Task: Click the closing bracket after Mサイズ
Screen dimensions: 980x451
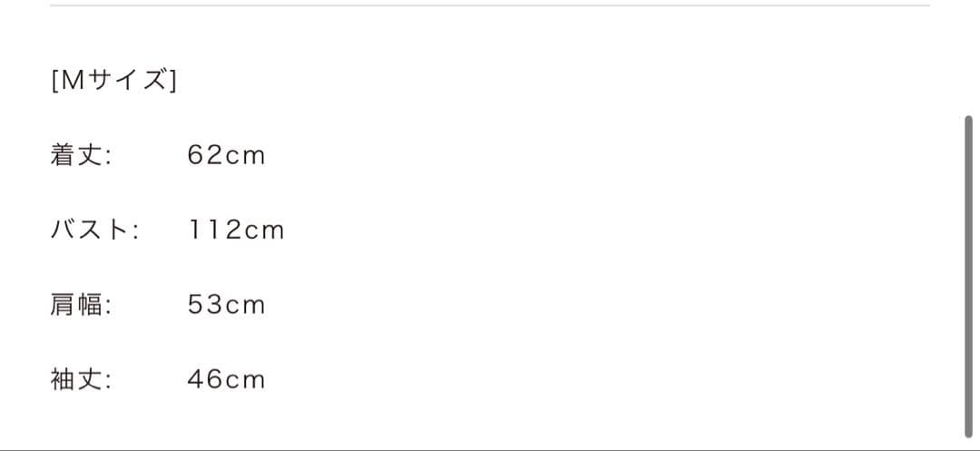Action: point(173,81)
